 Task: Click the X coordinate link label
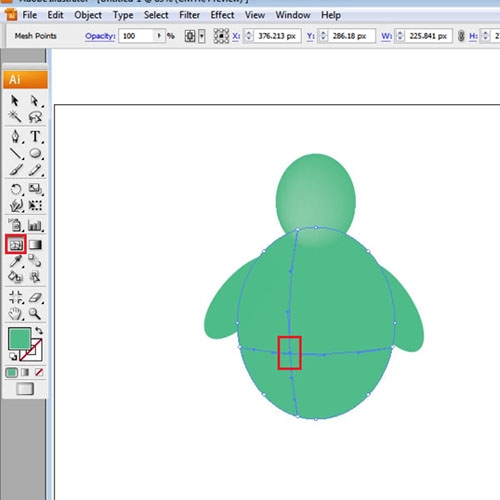tap(236, 36)
